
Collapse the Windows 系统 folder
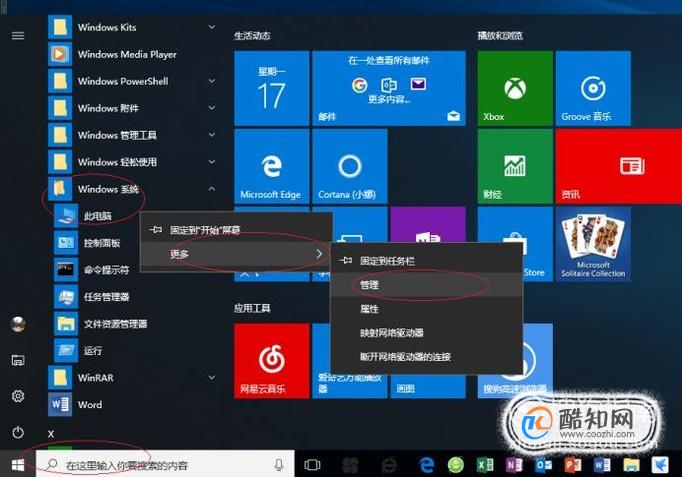pos(133,189)
